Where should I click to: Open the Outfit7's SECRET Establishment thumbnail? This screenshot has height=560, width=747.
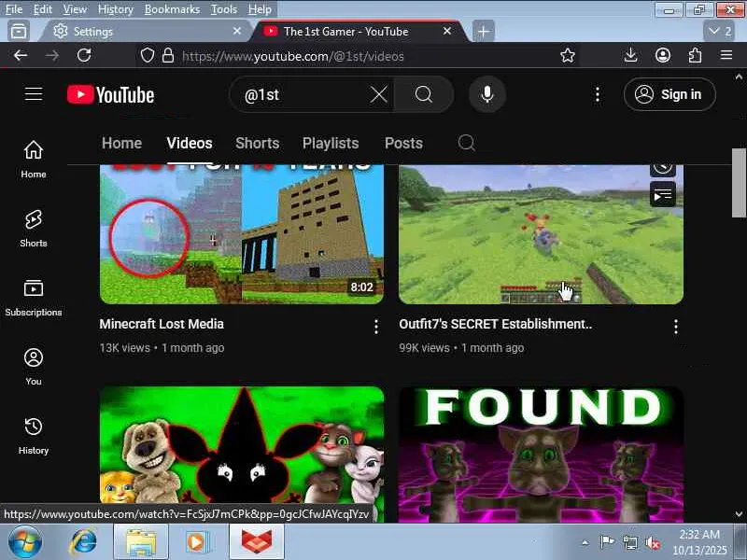tap(541, 234)
